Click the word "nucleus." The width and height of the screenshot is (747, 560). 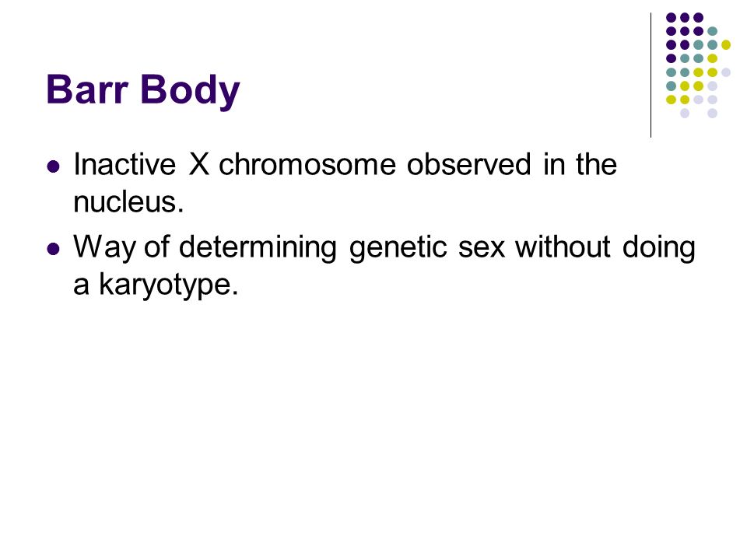click(128, 202)
